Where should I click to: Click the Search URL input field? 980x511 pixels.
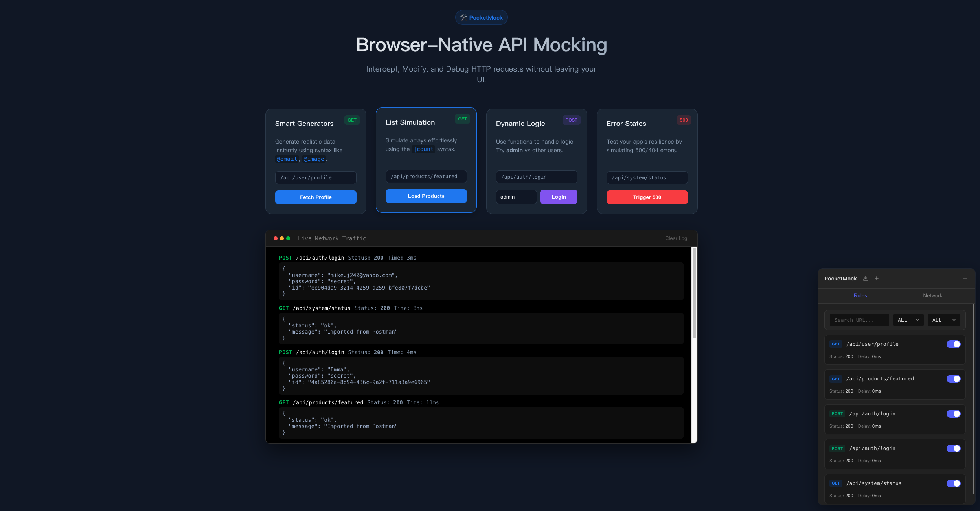click(859, 320)
